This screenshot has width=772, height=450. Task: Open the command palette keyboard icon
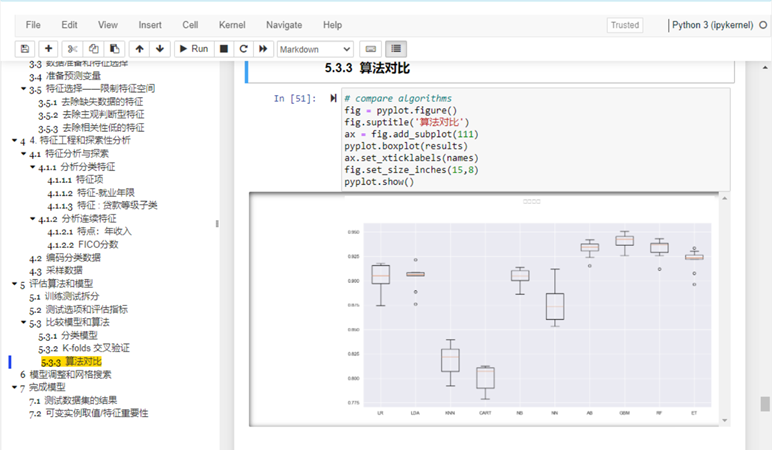coord(370,48)
